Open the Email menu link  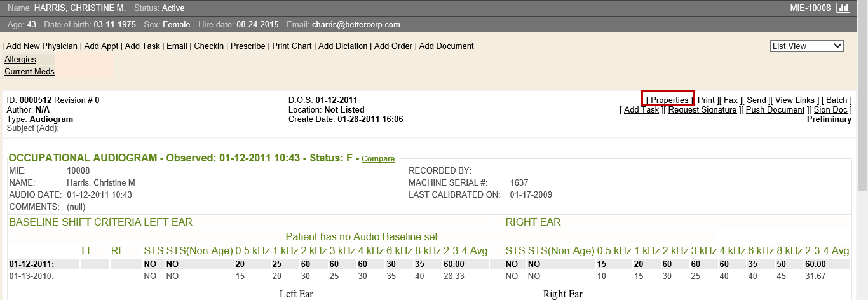click(177, 46)
